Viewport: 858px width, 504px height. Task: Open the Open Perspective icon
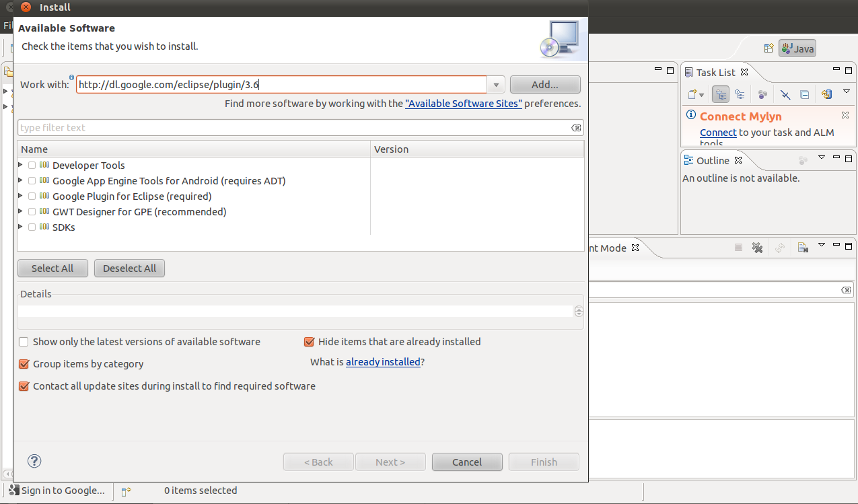(768, 48)
